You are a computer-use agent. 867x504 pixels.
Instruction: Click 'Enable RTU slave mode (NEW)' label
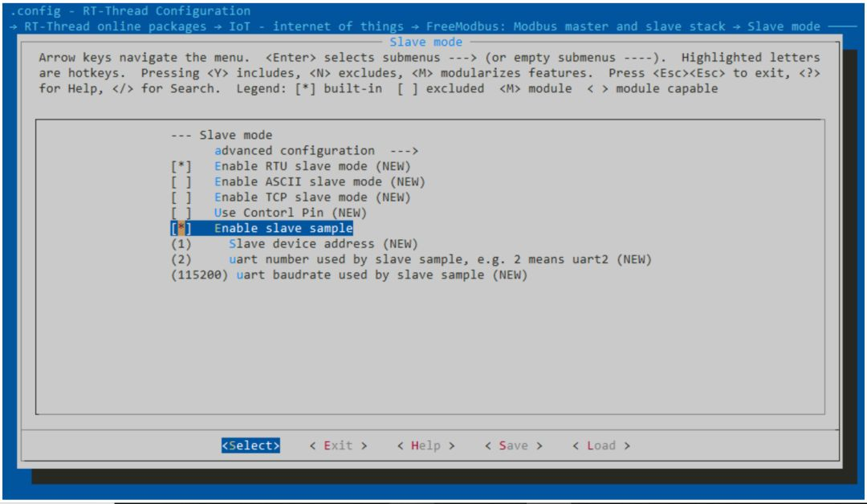(312, 166)
